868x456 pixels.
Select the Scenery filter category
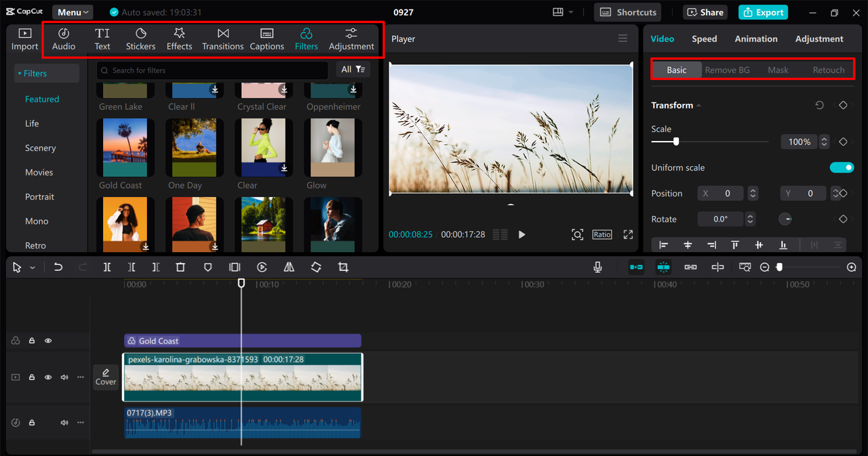tap(41, 148)
